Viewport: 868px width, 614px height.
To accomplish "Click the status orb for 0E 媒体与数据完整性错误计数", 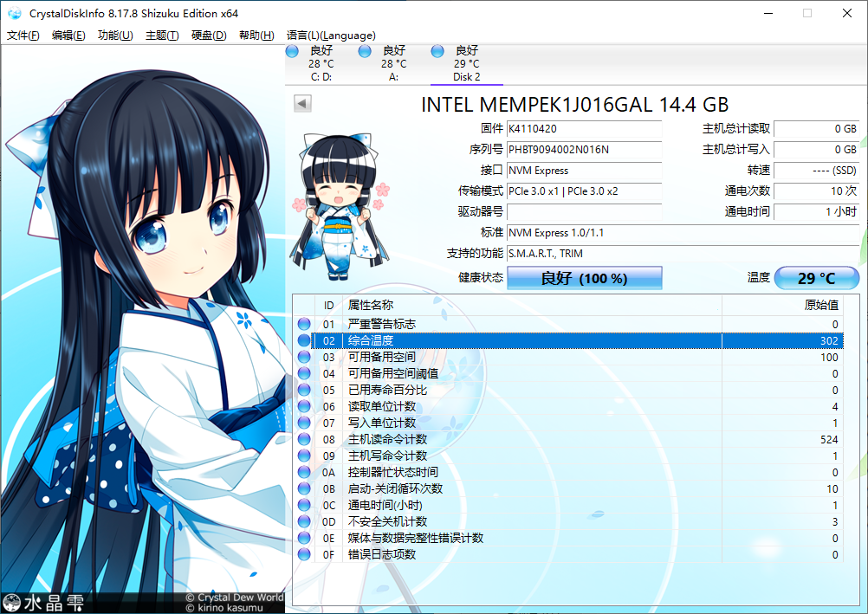I will click(304, 538).
